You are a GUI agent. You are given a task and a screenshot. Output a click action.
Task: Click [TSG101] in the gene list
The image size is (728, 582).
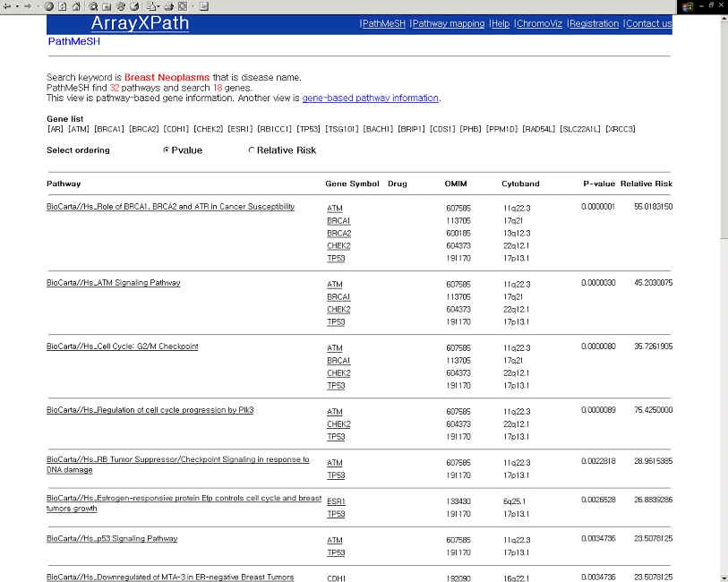pyautogui.click(x=342, y=129)
